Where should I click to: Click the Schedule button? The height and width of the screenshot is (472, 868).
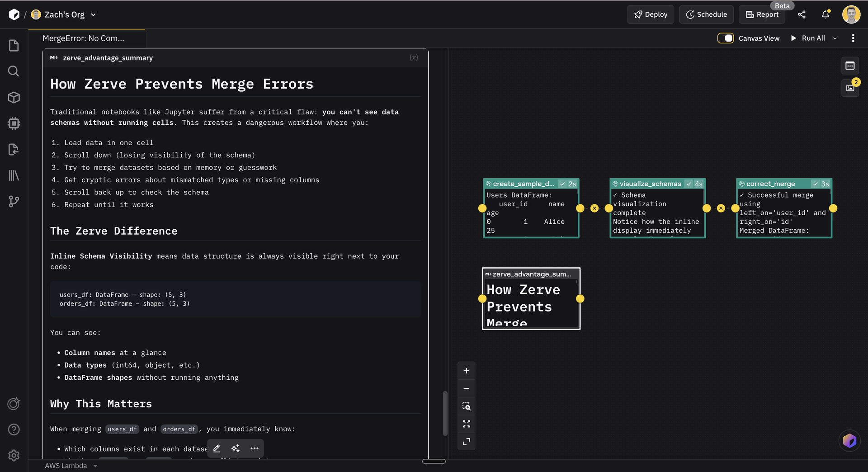coord(706,14)
